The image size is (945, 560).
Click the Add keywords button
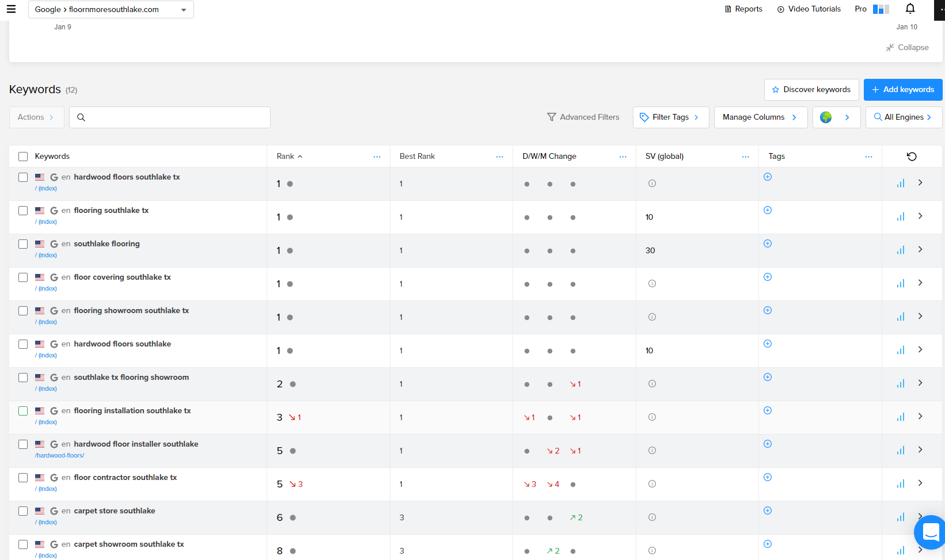pos(903,90)
